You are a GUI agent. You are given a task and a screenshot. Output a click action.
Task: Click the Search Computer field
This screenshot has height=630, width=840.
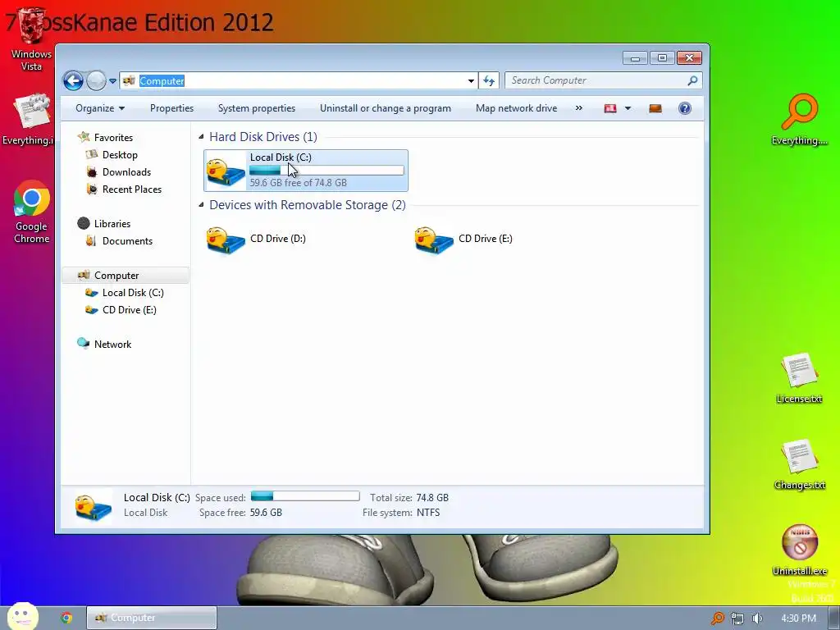click(603, 80)
